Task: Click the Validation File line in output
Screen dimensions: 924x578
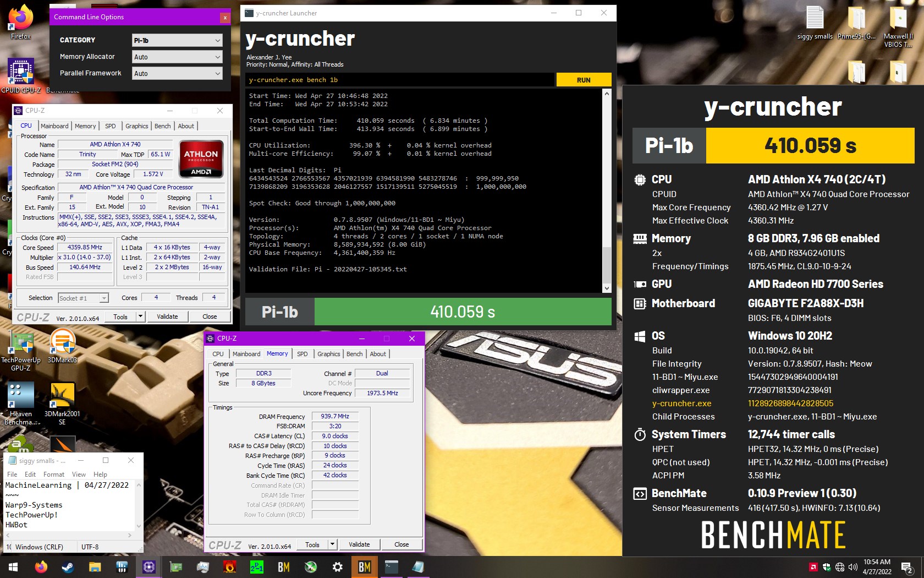Action: pos(327,269)
